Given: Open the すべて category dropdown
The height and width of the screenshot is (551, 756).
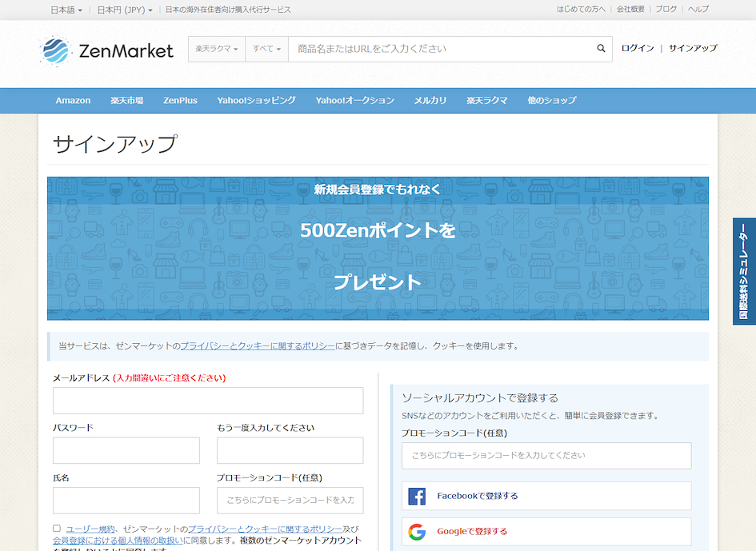Looking at the screenshot, I should [x=266, y=49].
